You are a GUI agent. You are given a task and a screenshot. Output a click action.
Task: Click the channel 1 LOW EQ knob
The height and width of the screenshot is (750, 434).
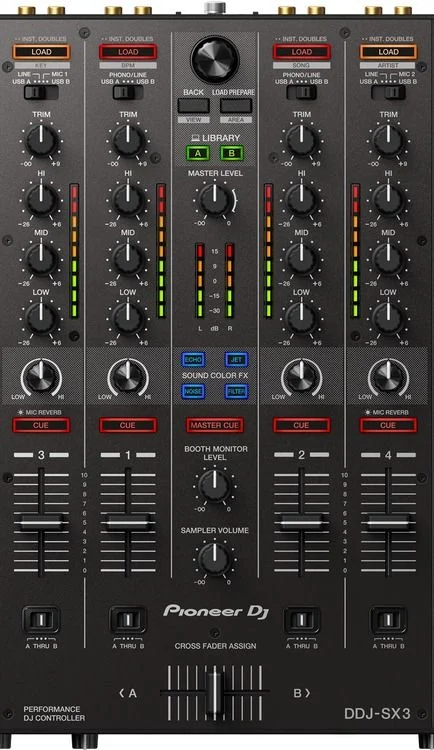(128, 319)
